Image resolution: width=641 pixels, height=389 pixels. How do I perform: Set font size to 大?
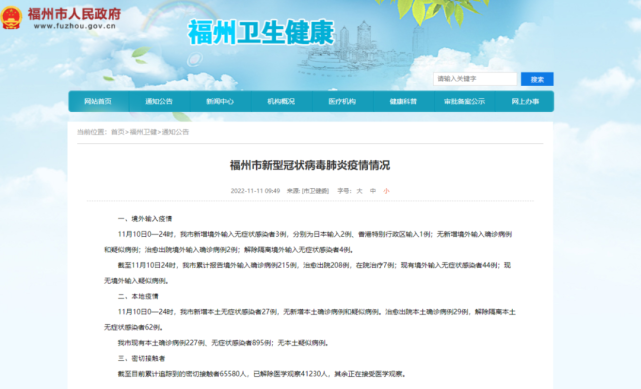(x=359, y=191)
